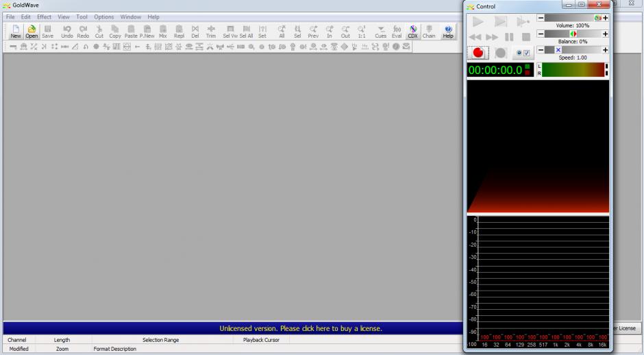This screenshot has height=355, width=644.
Task: Open the Window menu
Action: coord(131,17)
